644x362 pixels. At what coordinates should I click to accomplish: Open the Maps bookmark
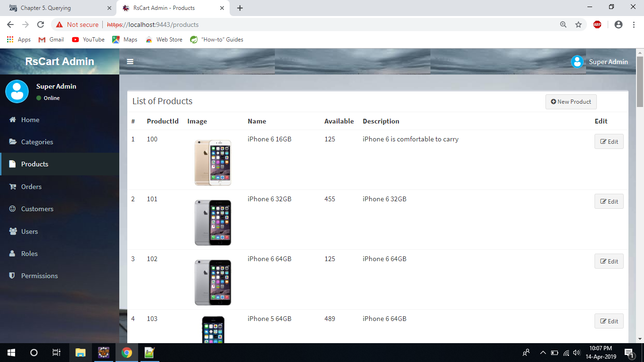click(x=125, y=40)
